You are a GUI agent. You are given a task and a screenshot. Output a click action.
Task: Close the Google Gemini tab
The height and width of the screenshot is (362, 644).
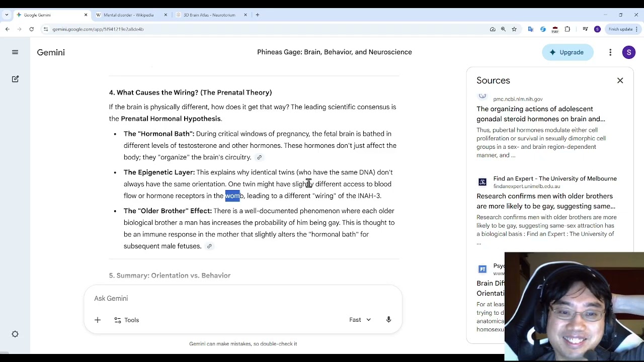coord(86,15)
